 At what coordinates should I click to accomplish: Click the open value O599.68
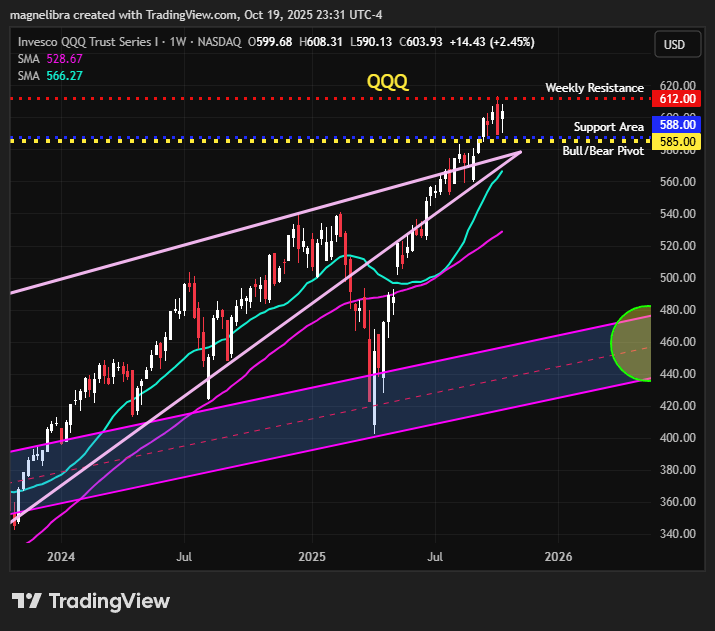click(270, 42)
